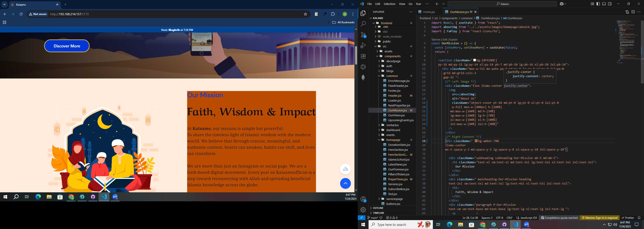Open Chrome tab search dropdown

[x=4, y=4]
